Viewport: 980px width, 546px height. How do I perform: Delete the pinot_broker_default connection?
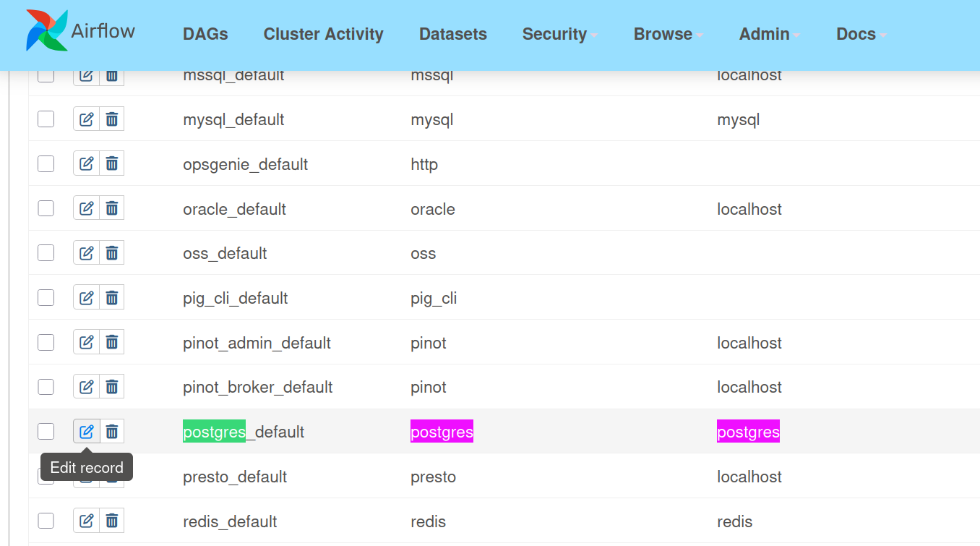(112, 387)
